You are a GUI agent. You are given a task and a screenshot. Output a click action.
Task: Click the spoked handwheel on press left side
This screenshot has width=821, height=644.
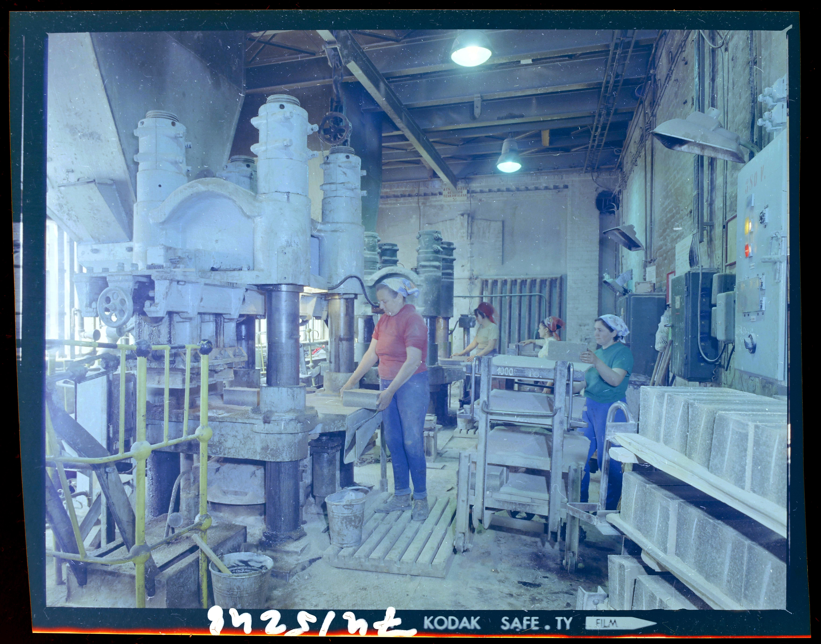point(115,307)
